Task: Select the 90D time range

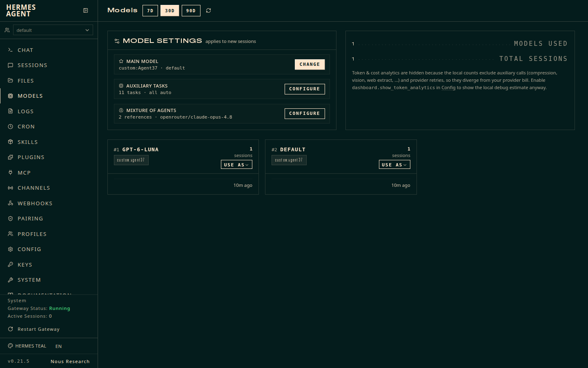Action: point(191,11)
